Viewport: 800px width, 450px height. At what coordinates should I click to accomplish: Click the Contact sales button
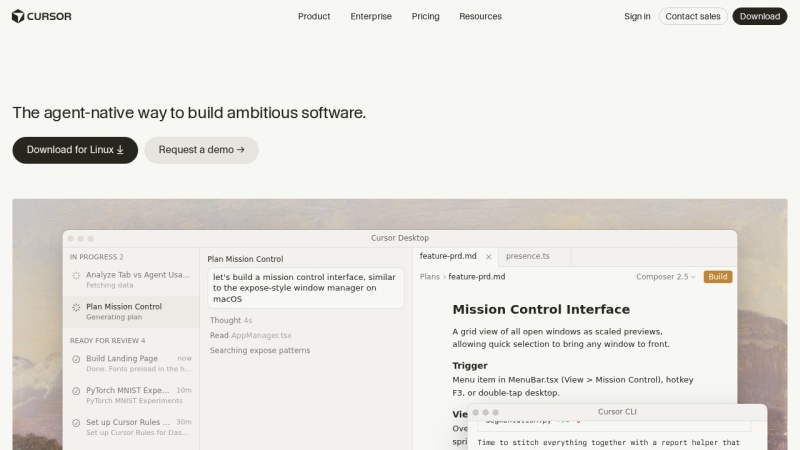[x=693, y=16]
